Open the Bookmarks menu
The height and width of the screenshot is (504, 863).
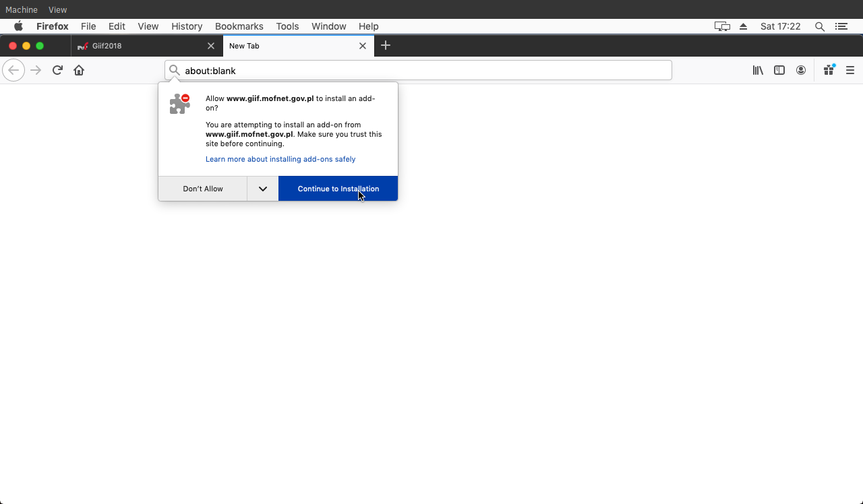239,26
